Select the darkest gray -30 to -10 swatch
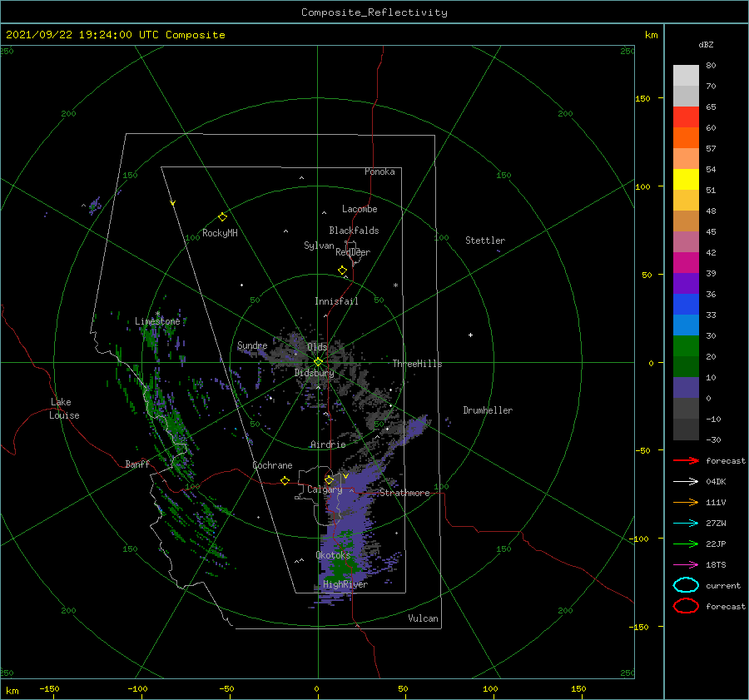The width and height of the screenshot is (749, 700). click(686, 429)
